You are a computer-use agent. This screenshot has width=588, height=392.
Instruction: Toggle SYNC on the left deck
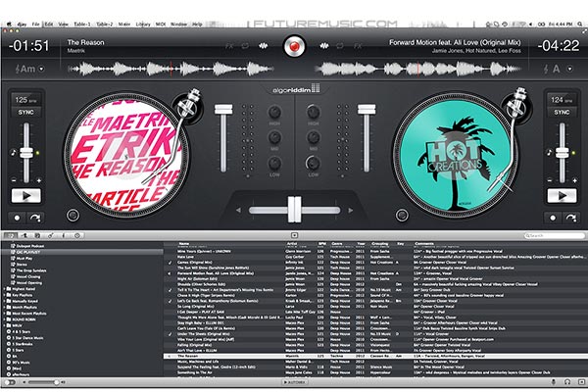(x=25, y=112)
